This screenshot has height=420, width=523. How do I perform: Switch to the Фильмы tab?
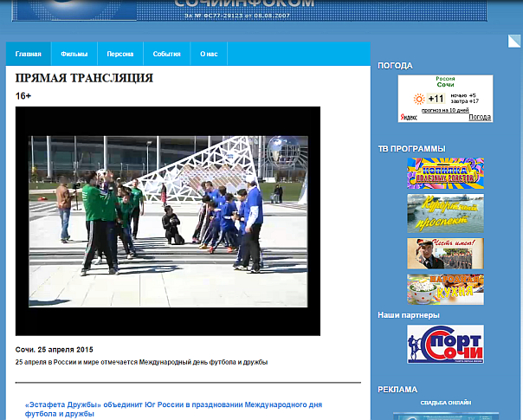coord(74,54)
